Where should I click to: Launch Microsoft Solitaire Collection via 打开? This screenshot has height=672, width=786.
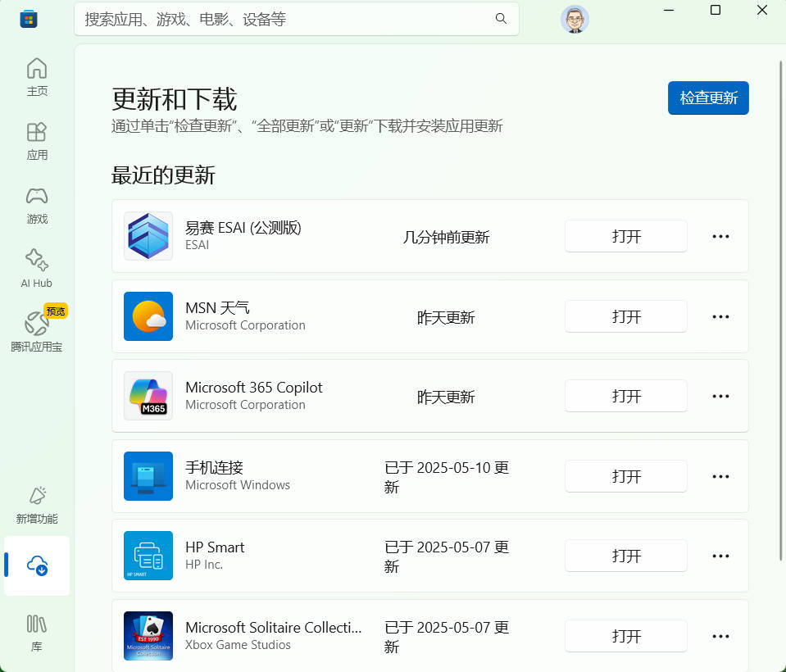pos(626,636)
